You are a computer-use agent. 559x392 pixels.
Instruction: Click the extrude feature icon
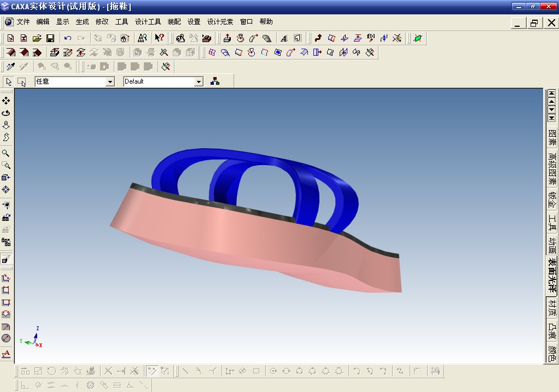(x=227, y=38)
